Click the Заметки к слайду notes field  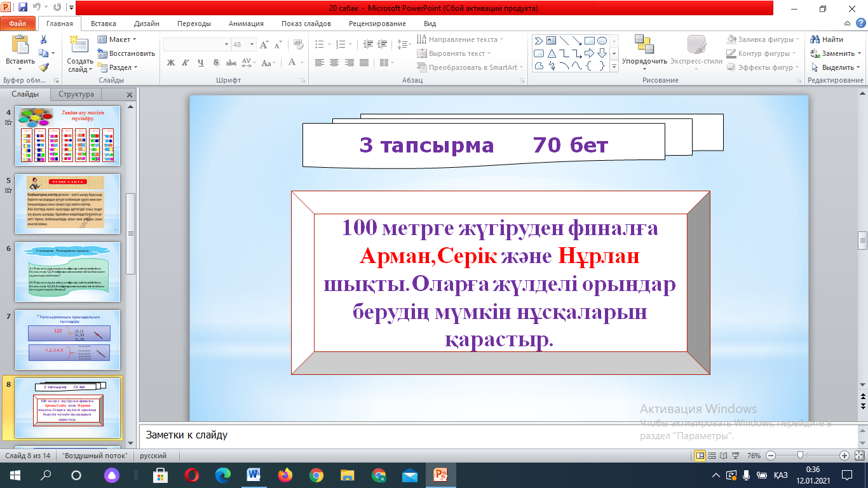coord(498,435)
